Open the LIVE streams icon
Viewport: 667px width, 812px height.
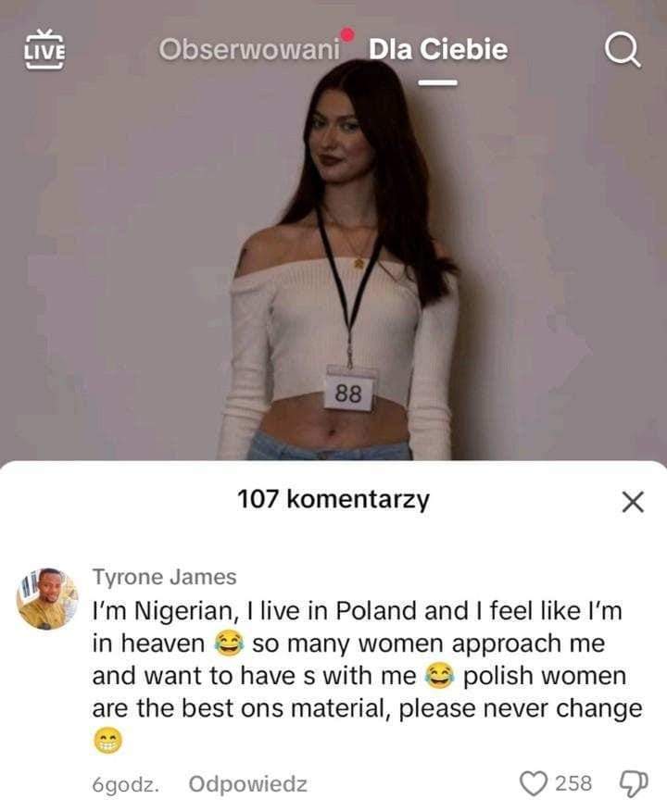click(44, 49)
